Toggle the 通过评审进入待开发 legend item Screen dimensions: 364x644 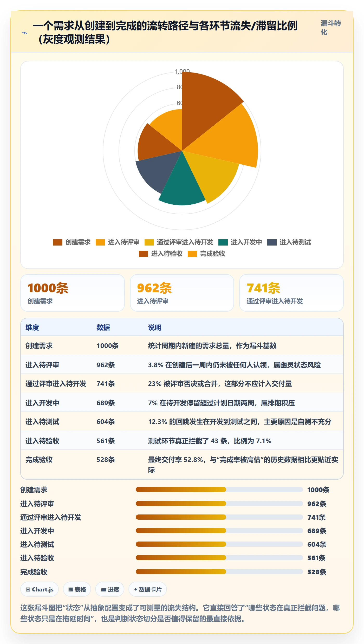tap(179, 242)
